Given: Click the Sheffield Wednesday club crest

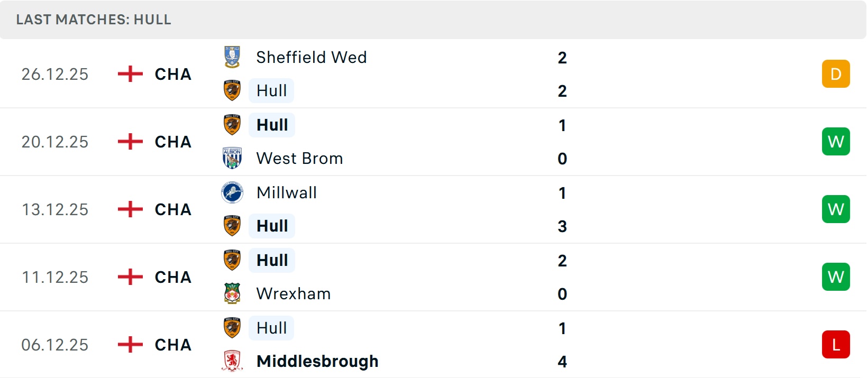Looking at the screenshot, I should [x=232, y=57].
